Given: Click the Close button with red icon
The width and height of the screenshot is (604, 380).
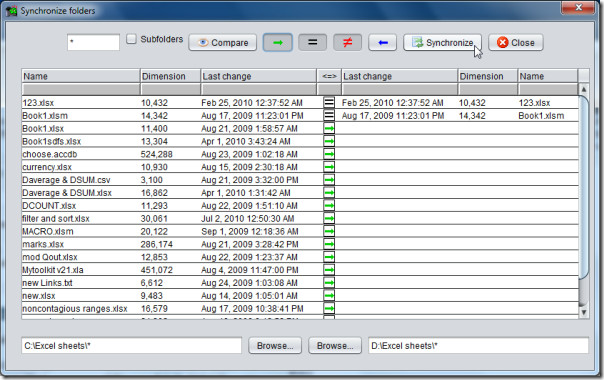Looking at the screenshot, I should (x=516, y=42).
